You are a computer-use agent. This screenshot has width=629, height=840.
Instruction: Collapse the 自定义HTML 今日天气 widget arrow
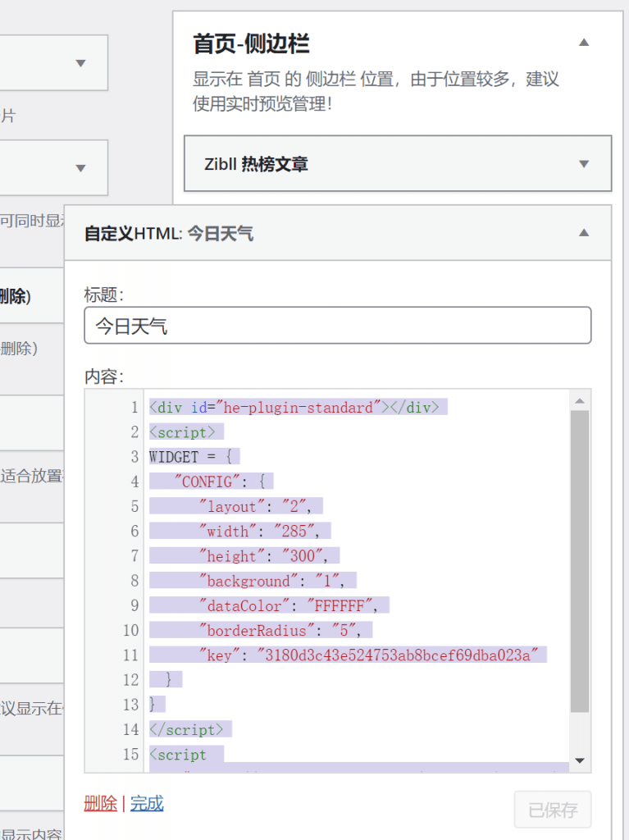point(584,233)
